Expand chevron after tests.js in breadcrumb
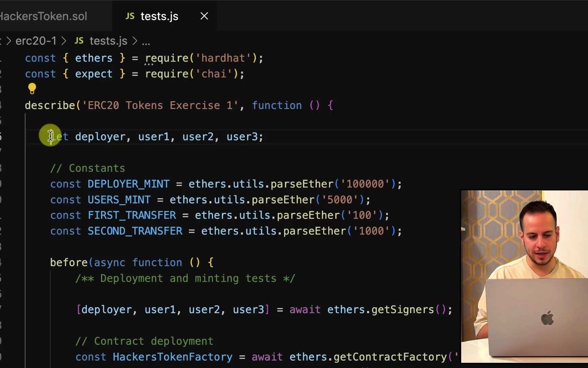Screen dimensions: 588x368 [x=135, y=41]
